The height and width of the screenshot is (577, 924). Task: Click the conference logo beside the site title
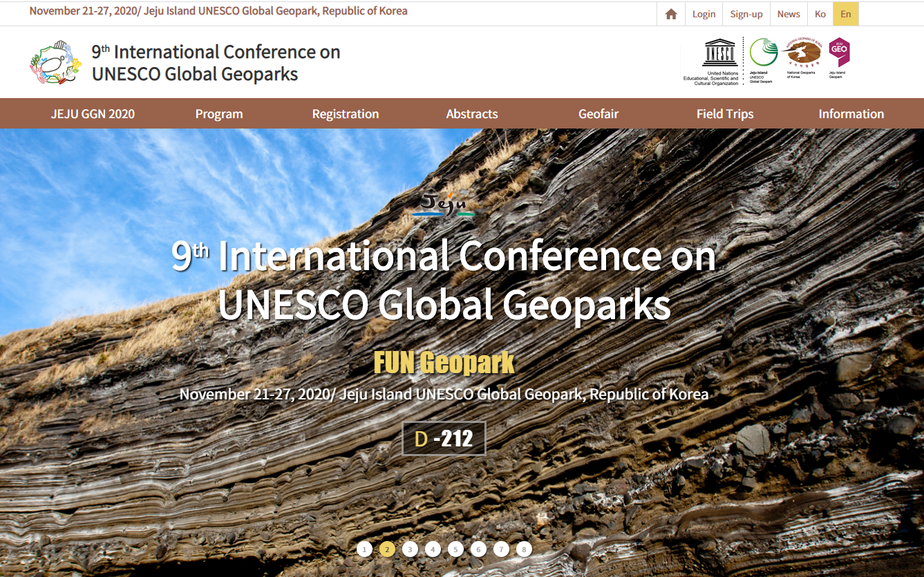[x=56, y=62]
